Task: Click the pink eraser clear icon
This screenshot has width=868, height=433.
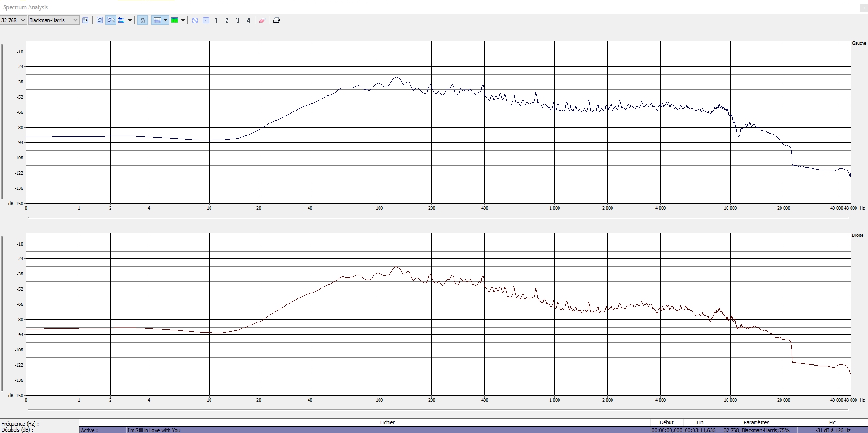Action: (262, 20)
